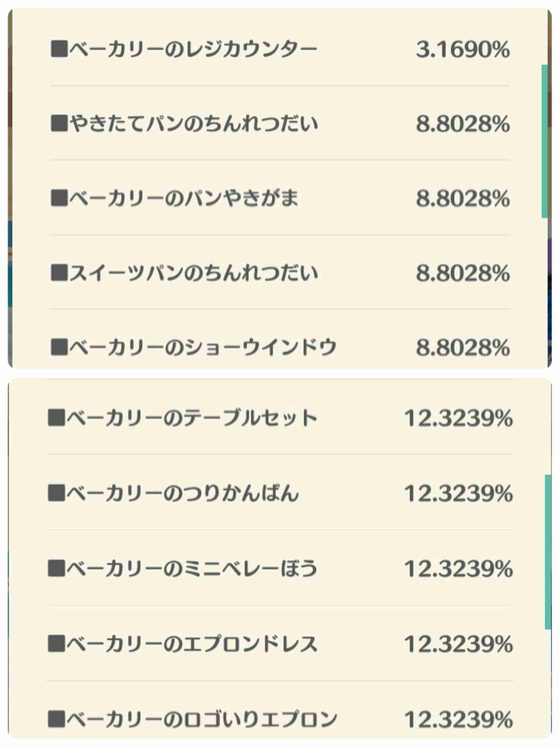The height and width of the screenshot is (747, 560).
Task: Select the ベーカリーのパンやきがま item name
Action: click(184, 198)
